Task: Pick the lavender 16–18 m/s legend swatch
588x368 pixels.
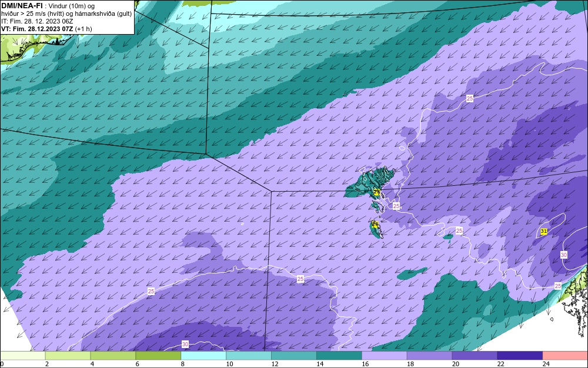Action: (x=385, y=356)
